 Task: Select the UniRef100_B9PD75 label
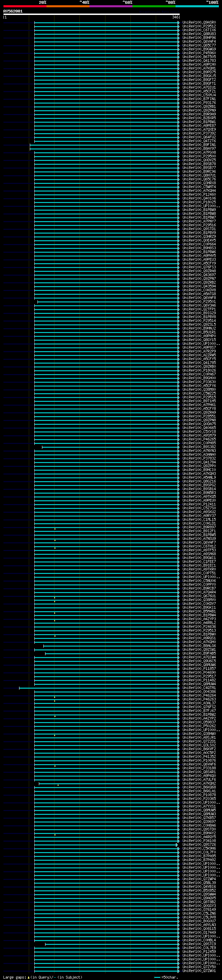click(199, 72)
